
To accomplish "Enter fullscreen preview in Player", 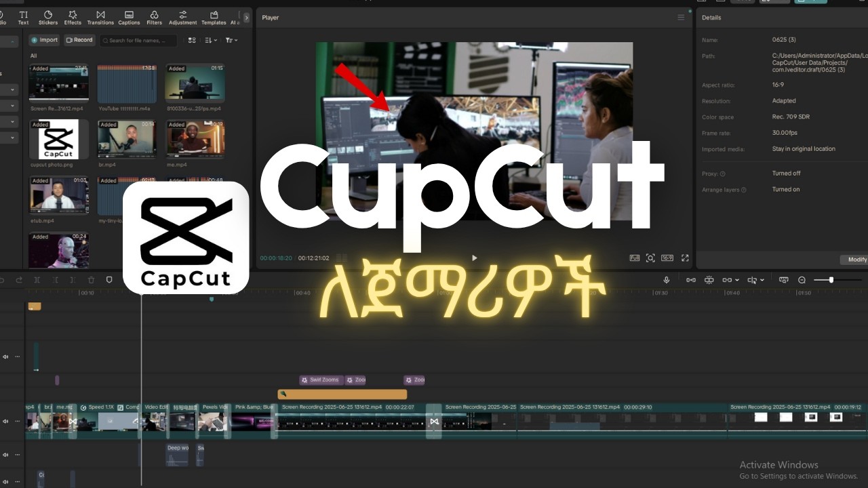I will click(x=685, y=258).
